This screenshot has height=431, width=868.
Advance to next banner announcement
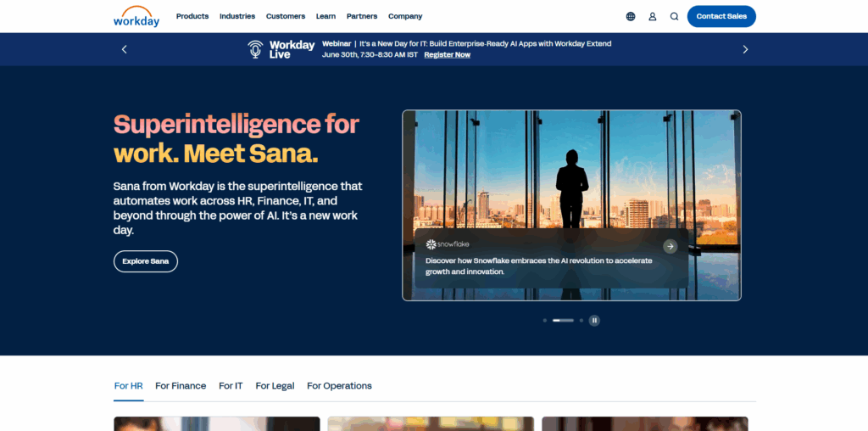745,49
